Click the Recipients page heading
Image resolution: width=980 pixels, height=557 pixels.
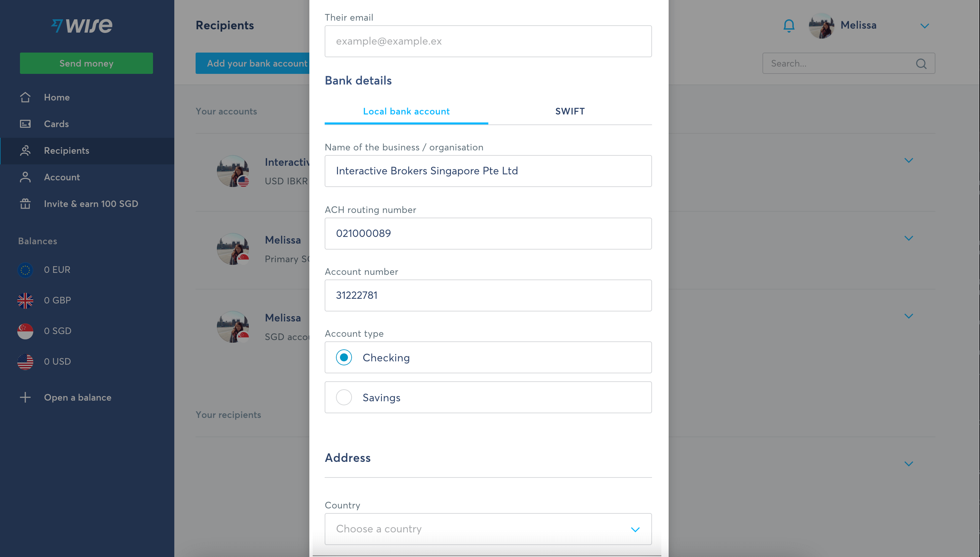click(225, 25)
